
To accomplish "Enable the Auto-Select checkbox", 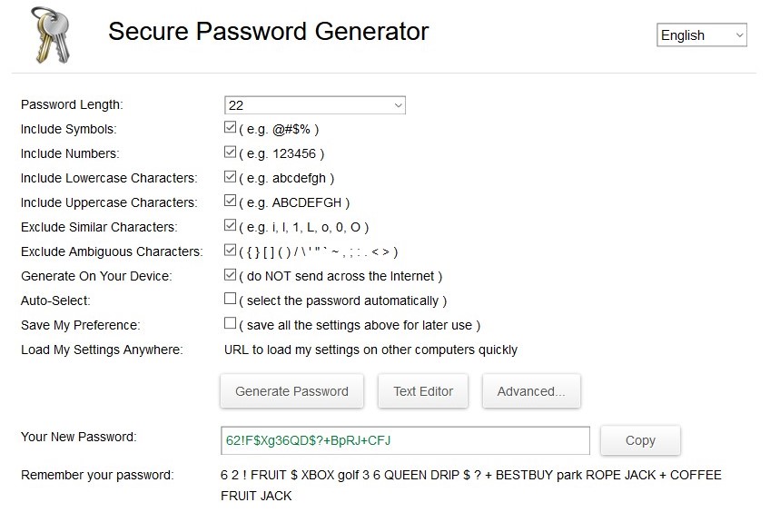I will click(x=230, y=299).
